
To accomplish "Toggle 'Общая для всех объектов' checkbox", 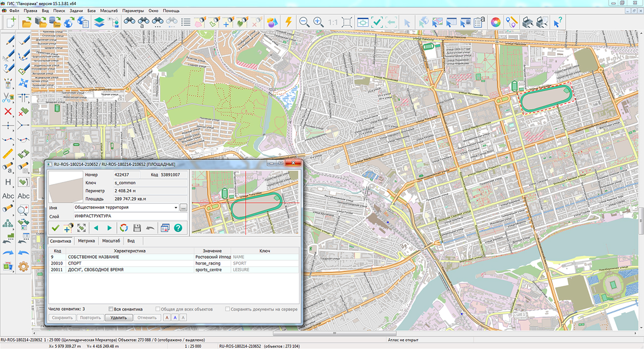I will click(x=158, y=309).
